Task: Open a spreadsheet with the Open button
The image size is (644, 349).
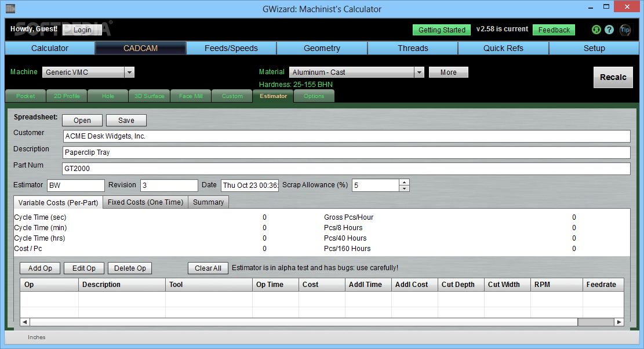Action: coord(82,121)
